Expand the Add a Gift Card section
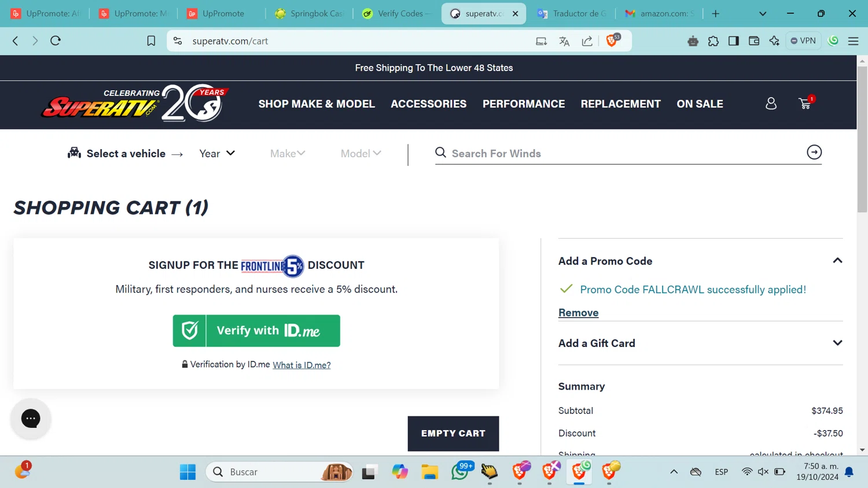The image size is (868, 488). pyautogui.click(x=837, y=343)
